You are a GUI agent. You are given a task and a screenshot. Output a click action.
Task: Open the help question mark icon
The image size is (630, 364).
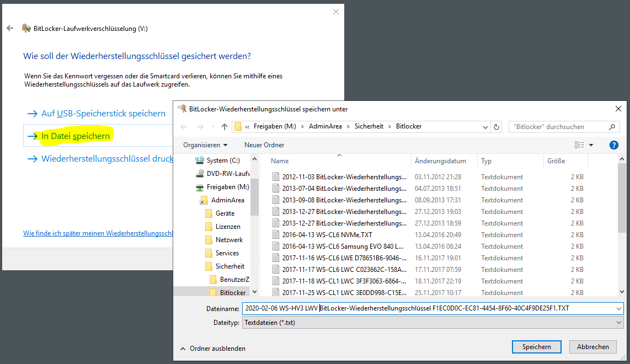tap(613, 145)
